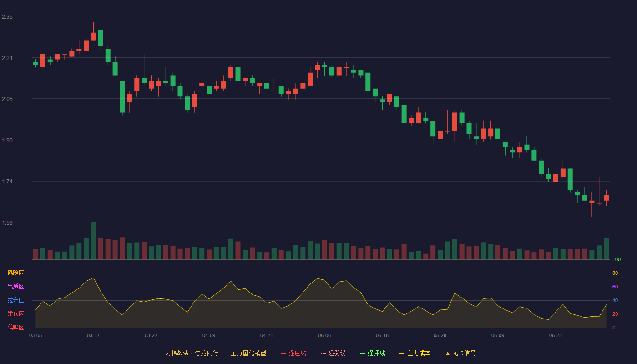This screenshot has width=637, height=364.
Task: Click the 2.05 price axis label
Action: click(x=7, y=99)
